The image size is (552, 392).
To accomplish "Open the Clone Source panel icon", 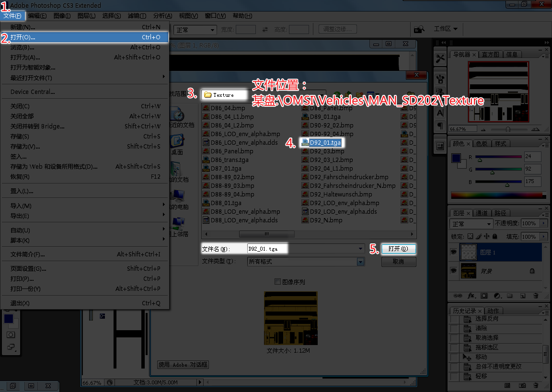I will (440, 91).
